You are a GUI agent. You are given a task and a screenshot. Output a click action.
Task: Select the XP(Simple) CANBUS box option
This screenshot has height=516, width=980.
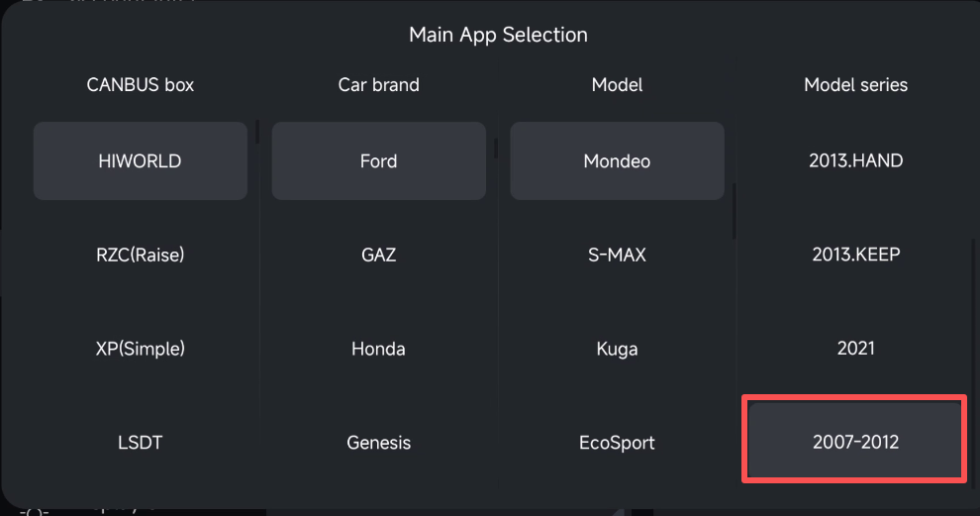141,349
